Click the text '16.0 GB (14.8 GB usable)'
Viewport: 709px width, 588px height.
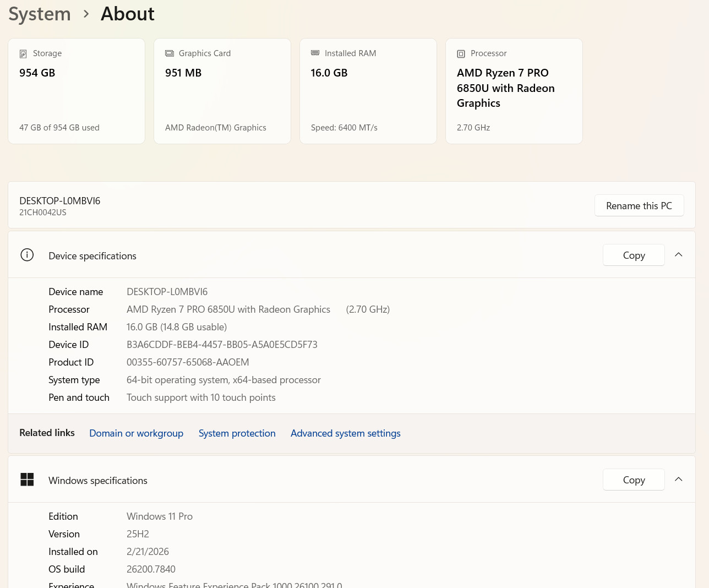point(177,327)
